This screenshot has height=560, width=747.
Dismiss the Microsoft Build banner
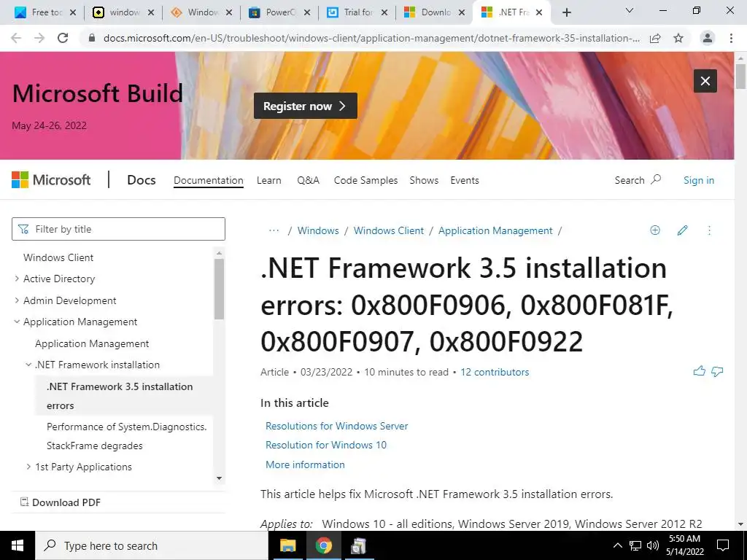pyautogui.click(x=705, y=81)
